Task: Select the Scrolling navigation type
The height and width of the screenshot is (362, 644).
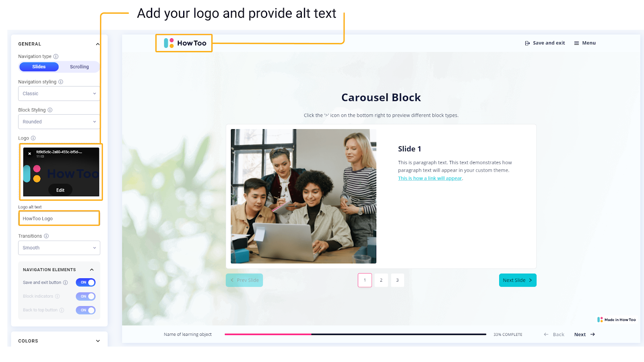Action: tap(79, 67)
